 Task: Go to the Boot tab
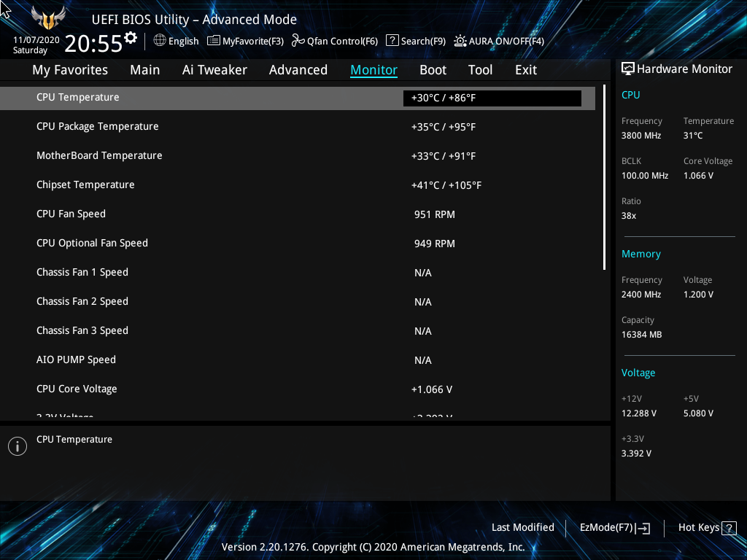coord(433,70)
